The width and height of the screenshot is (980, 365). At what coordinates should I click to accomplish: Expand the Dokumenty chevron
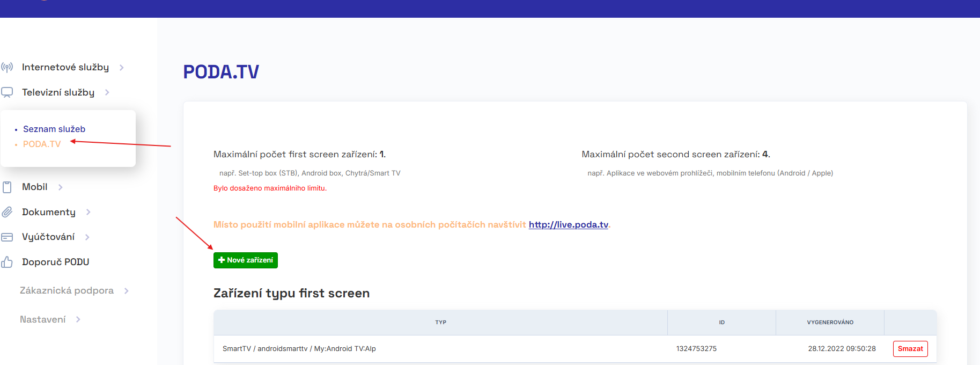coord(89,212)
